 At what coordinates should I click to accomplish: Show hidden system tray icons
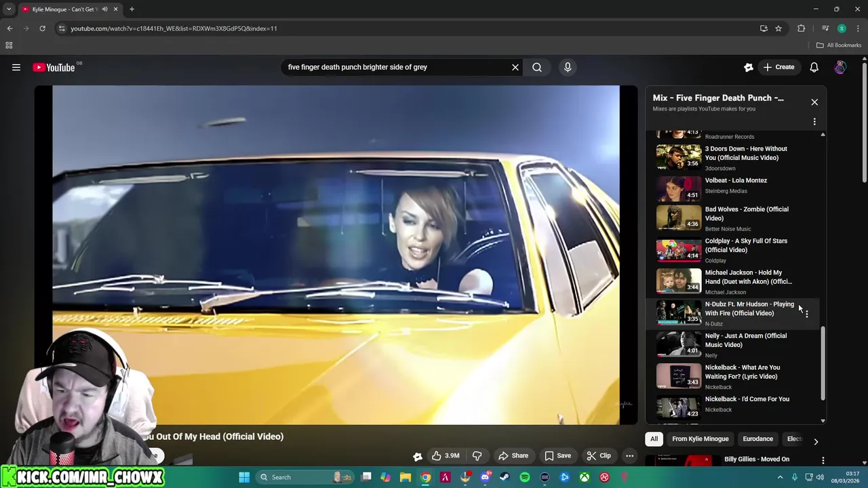coord(780,477)
